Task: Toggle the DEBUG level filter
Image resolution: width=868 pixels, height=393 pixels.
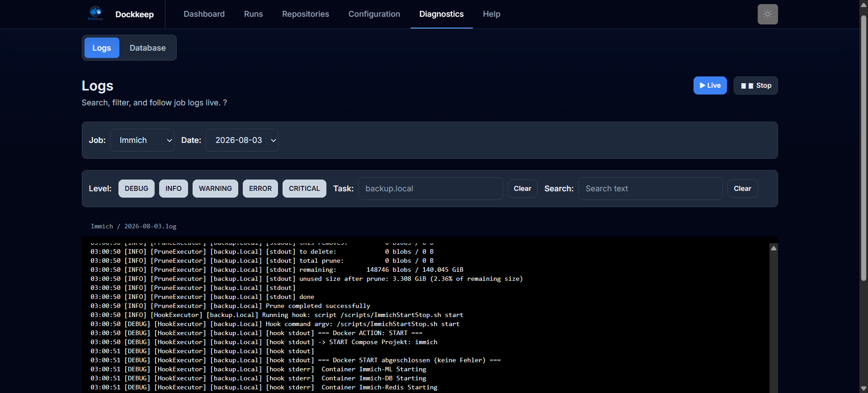Action: click(137, 189)
